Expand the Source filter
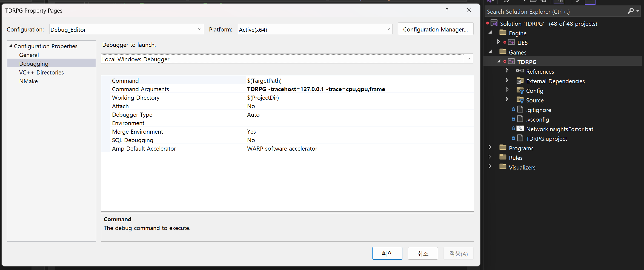This screenshot has width=644, height=270. click(x=507, y=99)
